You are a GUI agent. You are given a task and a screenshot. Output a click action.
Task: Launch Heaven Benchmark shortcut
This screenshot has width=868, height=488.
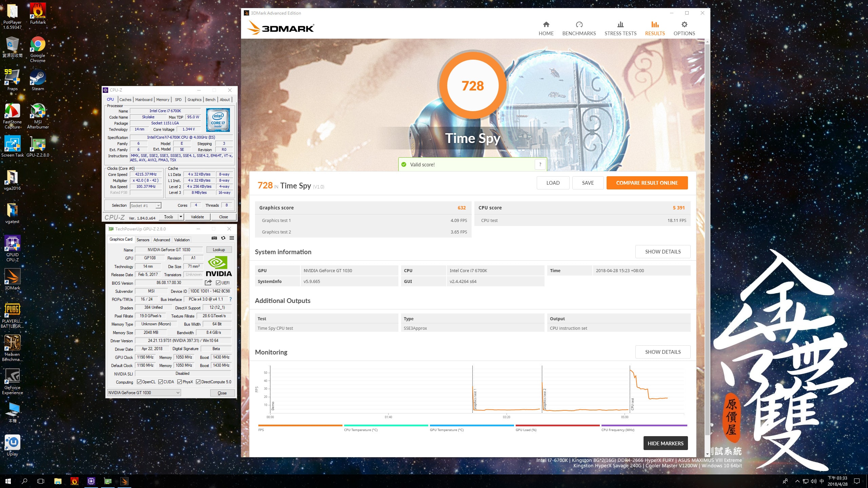12,348
